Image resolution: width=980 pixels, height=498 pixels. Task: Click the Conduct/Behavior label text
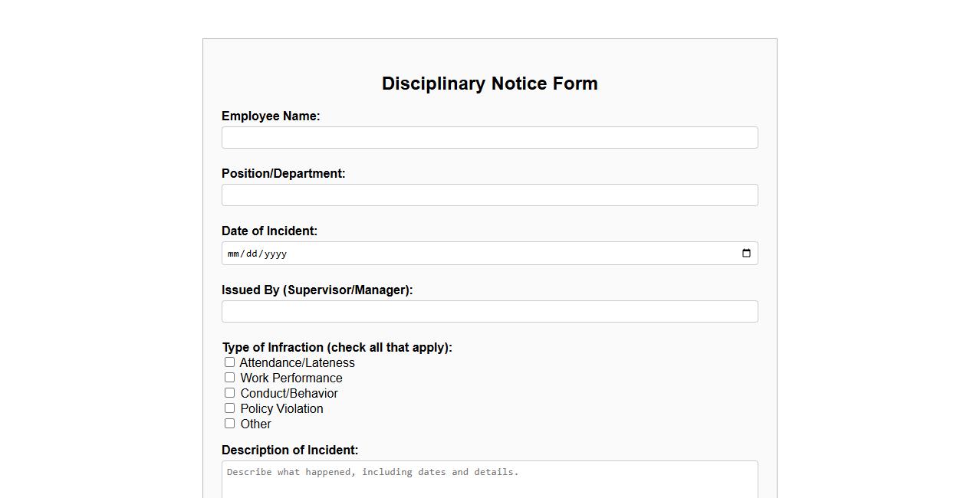click(288, 393)
